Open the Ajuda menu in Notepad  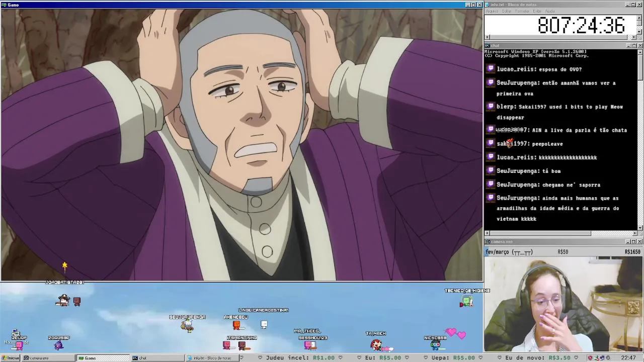[550, 11]
